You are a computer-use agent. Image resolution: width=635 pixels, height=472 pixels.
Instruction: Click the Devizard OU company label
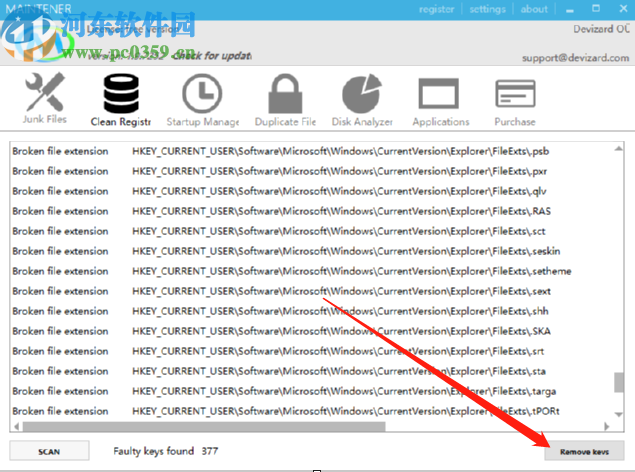(x=601, y=29)
